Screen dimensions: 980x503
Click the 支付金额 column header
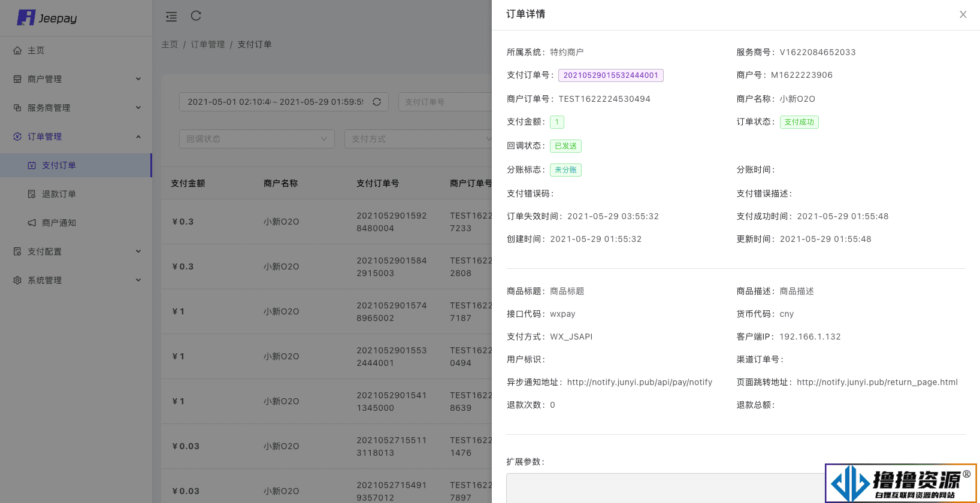[x=188, y=183]
